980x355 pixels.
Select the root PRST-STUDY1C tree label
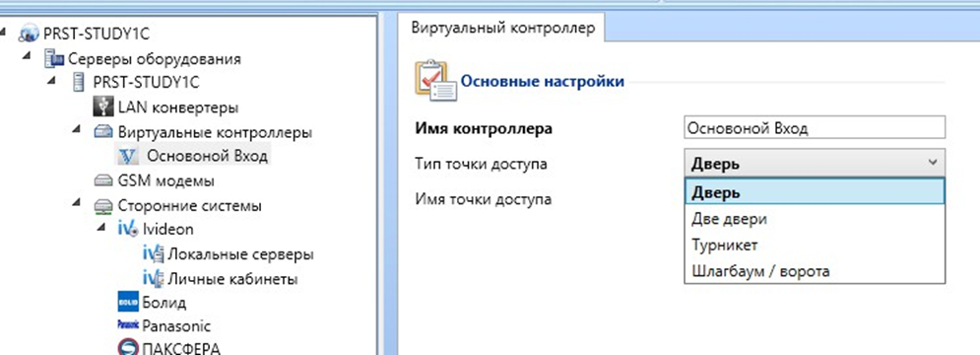(x=96, y=34)
